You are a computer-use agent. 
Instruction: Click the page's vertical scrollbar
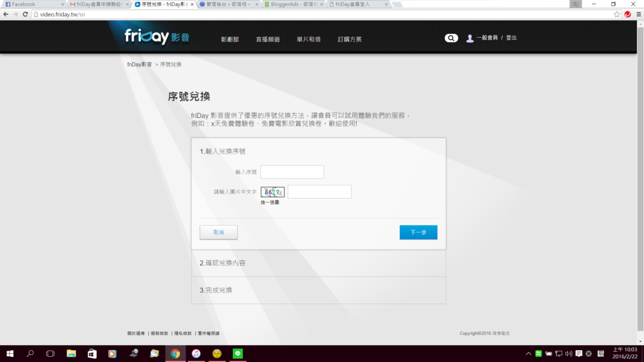(640, 180)
